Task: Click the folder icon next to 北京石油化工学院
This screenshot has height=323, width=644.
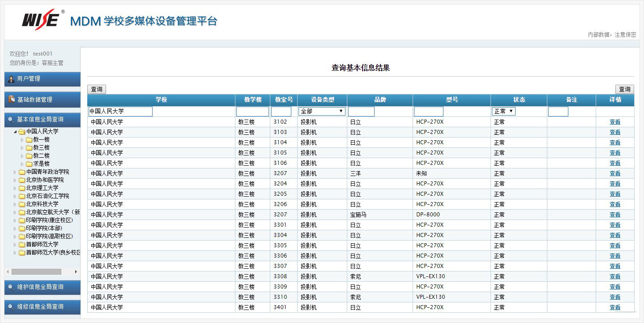Action: [x=21, y=196]
